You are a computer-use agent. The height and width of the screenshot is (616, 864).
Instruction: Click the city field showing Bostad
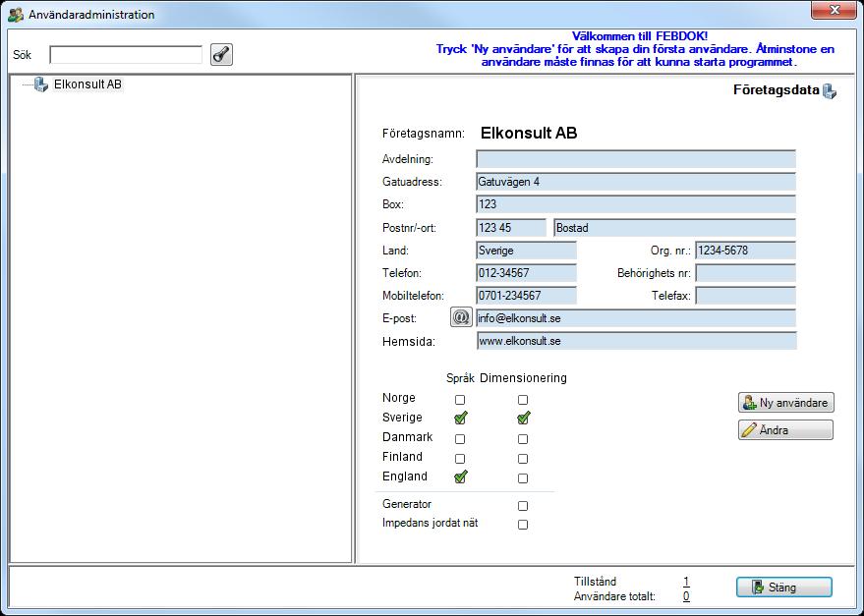(675, 228)
